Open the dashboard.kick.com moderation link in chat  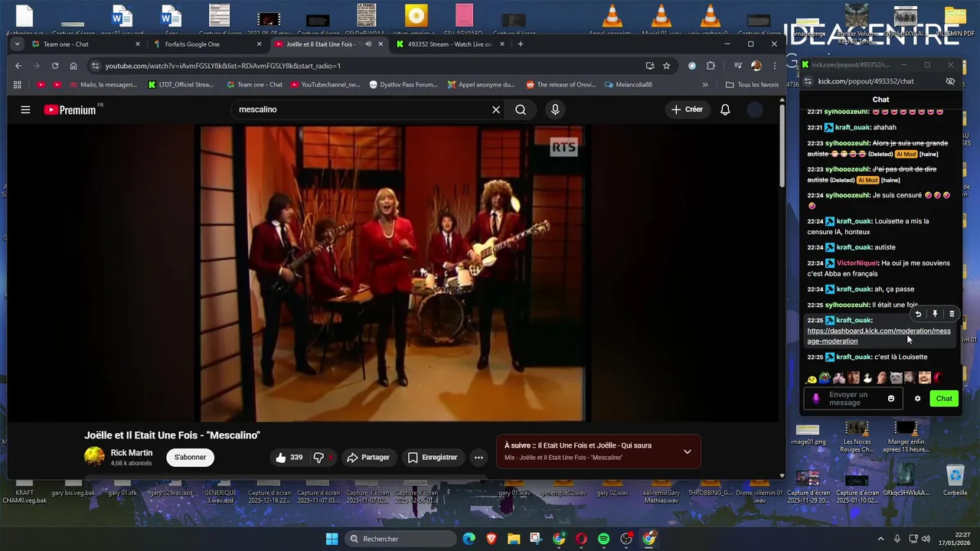point(879,336)
